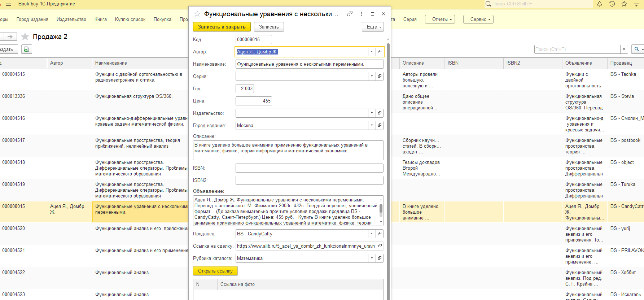Focus the Год field
644x300 pixels.
[x=245, y=88]
